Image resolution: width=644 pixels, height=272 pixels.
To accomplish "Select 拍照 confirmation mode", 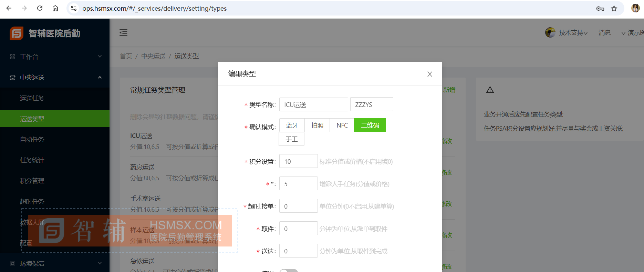I will pyautogui.click(x=317, y=125).
